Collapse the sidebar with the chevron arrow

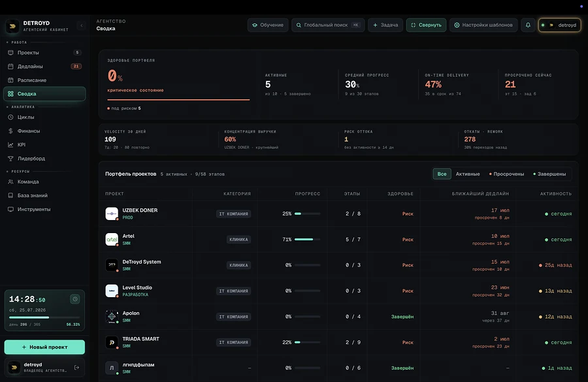(x=82, y=25)
